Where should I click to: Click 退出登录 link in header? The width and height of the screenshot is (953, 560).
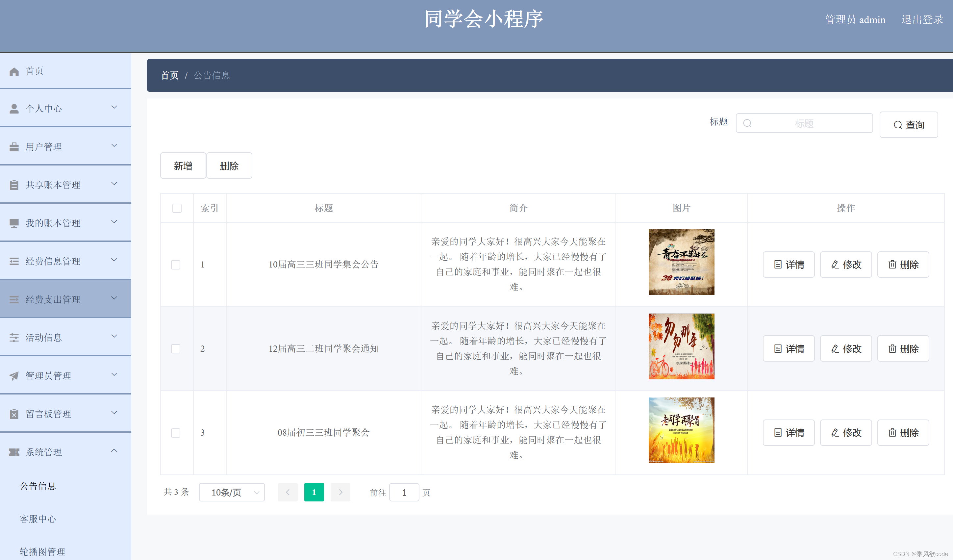[x=922, y=19]
